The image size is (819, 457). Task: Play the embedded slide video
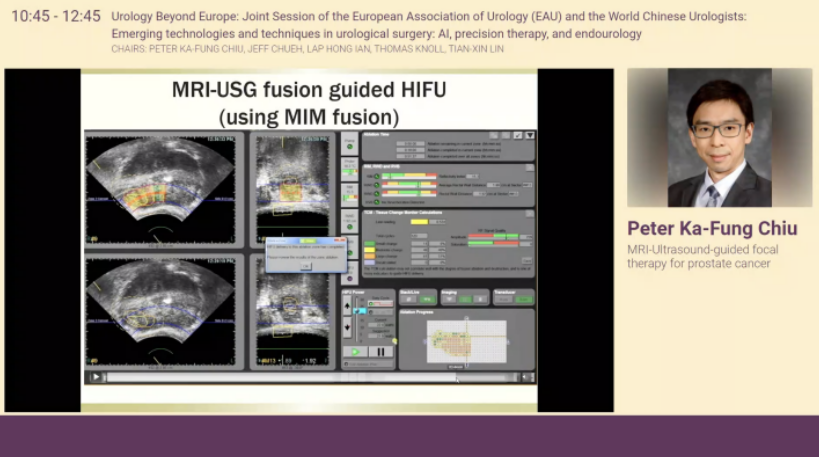96,377
